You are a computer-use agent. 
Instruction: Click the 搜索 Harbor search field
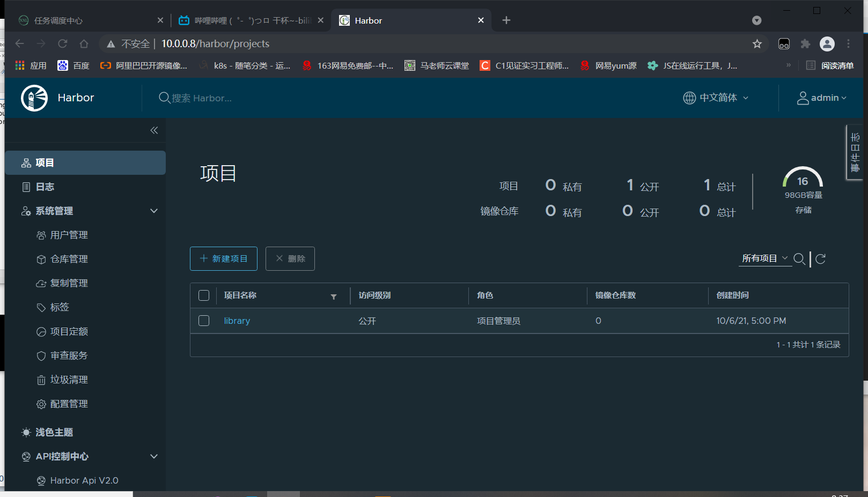202,98
